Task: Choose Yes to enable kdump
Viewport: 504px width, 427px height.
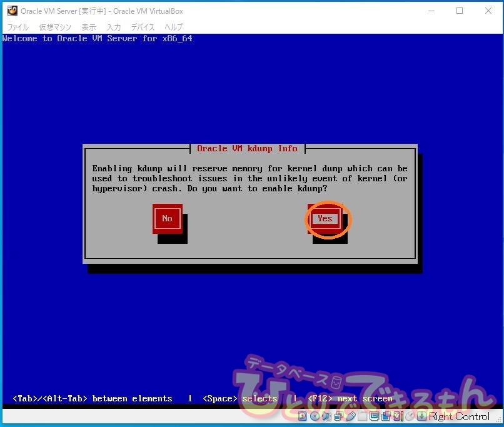Action: (325, 218)
